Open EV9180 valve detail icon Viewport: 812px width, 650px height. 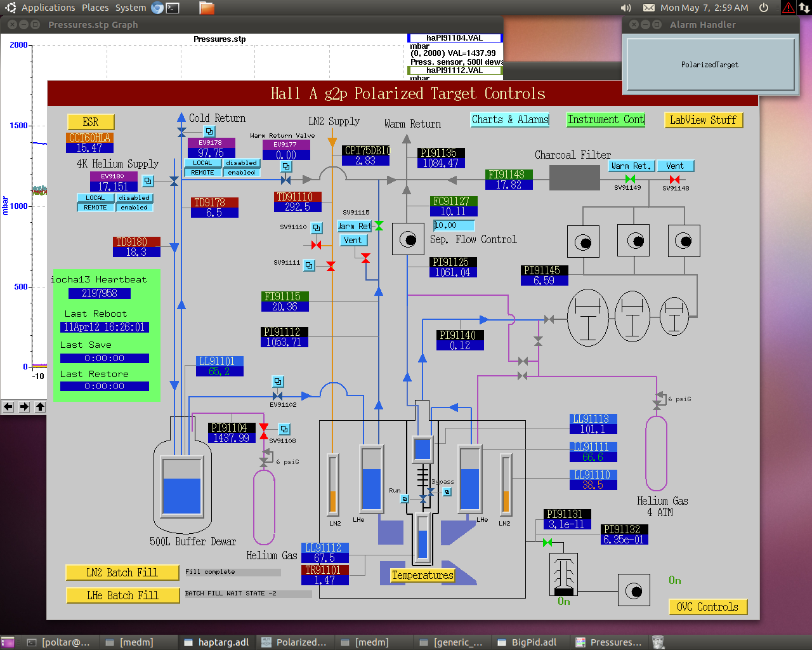point(148,181)
